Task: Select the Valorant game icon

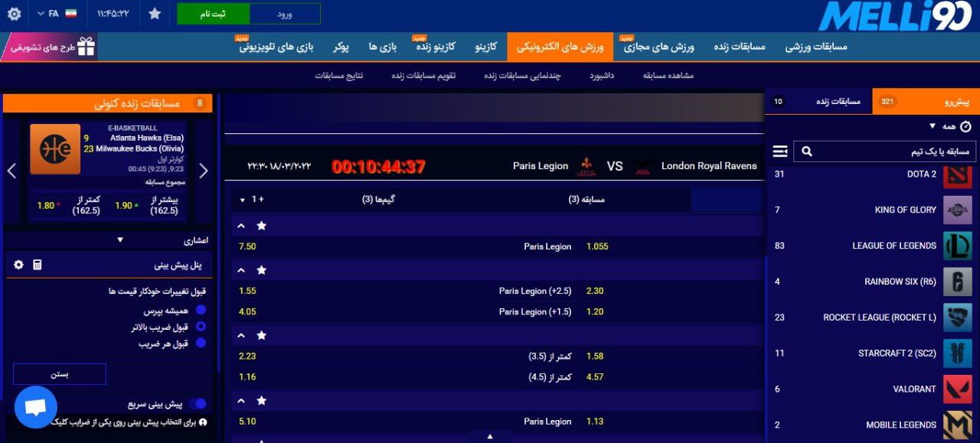Action: 957,389
